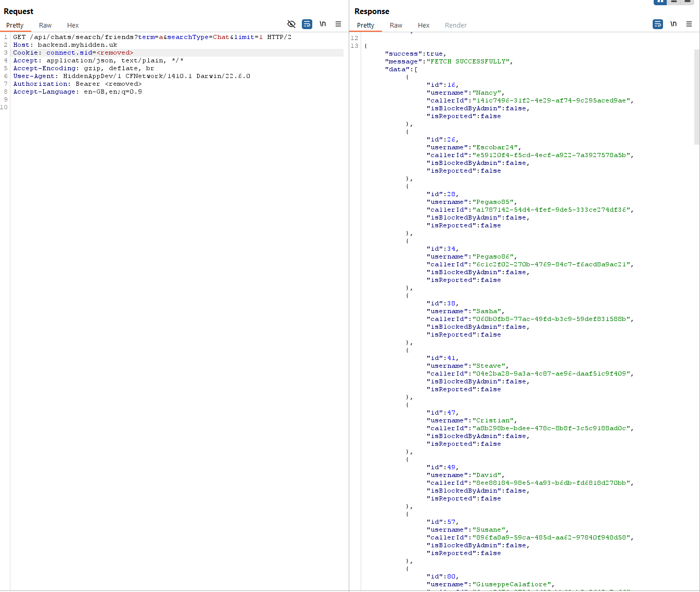Screen dimensions: 700x592
Task: Toggle the \n show newlines icon in Request
Action: (323, 24)
